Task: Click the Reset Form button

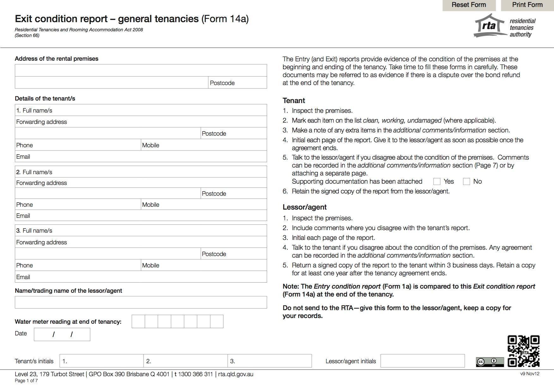Action: (468, 5)
